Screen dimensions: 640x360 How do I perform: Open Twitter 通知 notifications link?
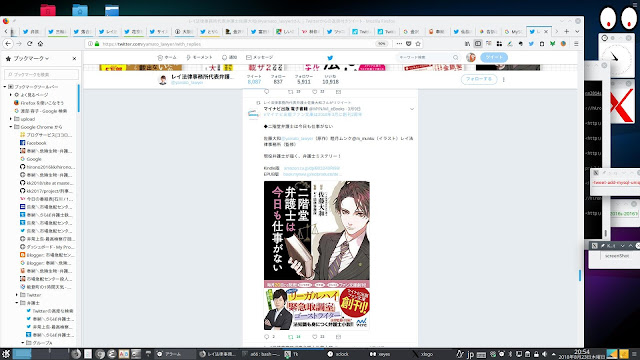[229, 58]
